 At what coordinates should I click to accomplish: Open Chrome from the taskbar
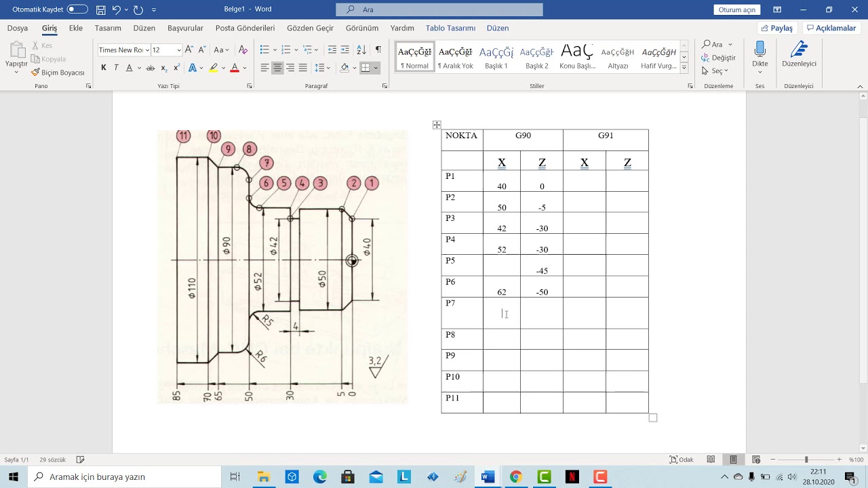[x=515, y=476]
